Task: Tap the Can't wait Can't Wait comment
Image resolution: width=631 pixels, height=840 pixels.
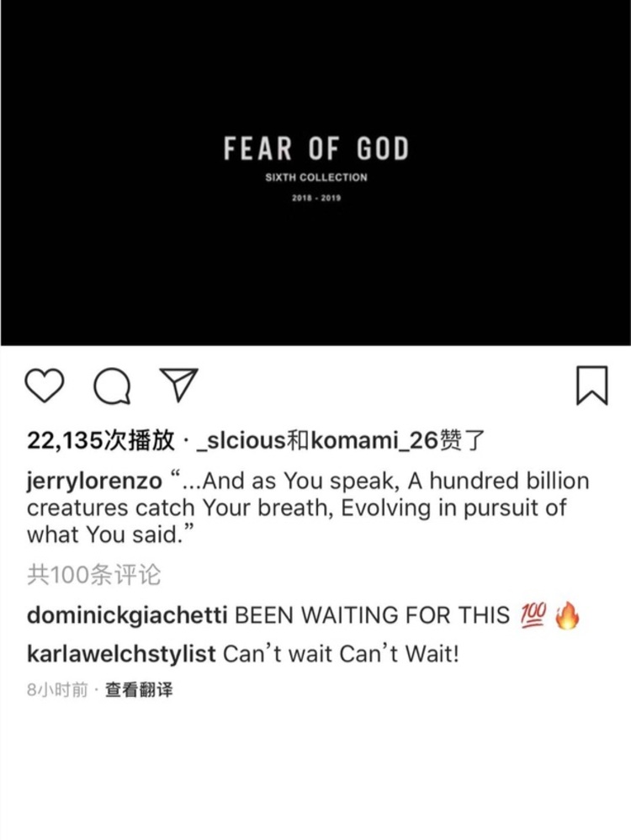Action: 341,654
